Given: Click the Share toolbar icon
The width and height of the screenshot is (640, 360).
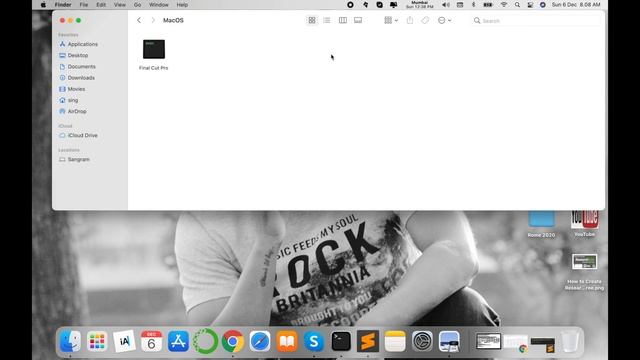Looking at the screenshot, I should point(410,20).
